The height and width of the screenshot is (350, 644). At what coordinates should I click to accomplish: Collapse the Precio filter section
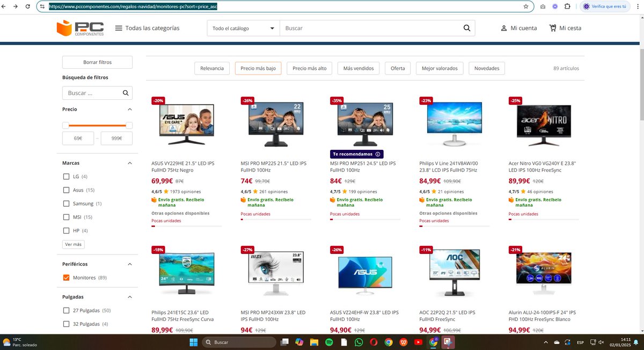click(x=129, y=109)
